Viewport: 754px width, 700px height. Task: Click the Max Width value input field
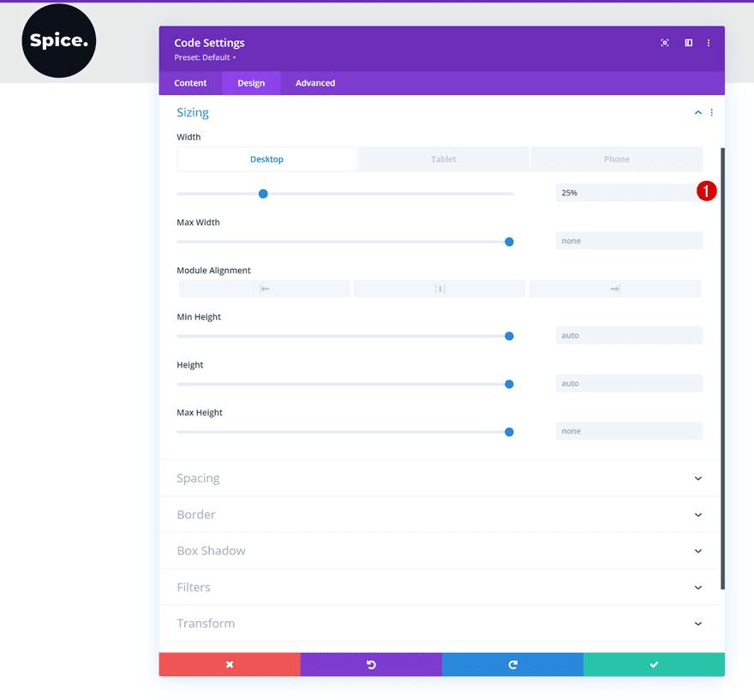click(628, 242)
